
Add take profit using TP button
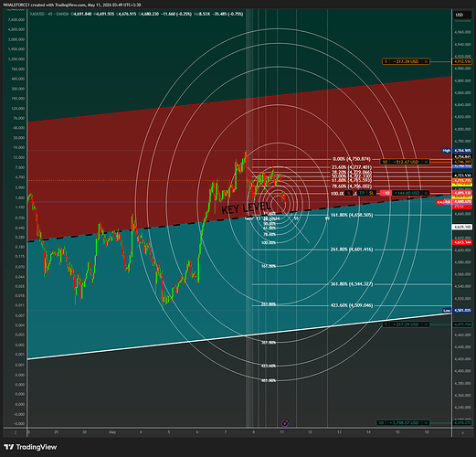click(x=362, y=193)
